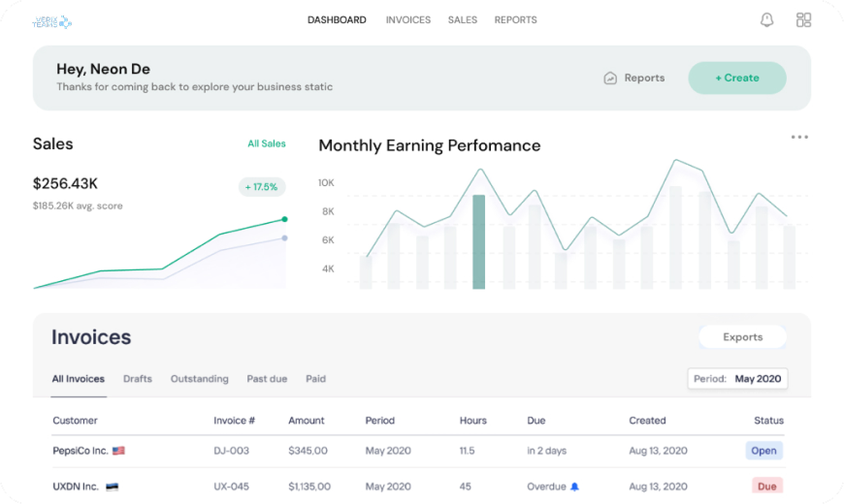The height and width of the screenshot is (504, 844).
Task: Select the Outstanding invoices tab
Action: click(199, 379)
